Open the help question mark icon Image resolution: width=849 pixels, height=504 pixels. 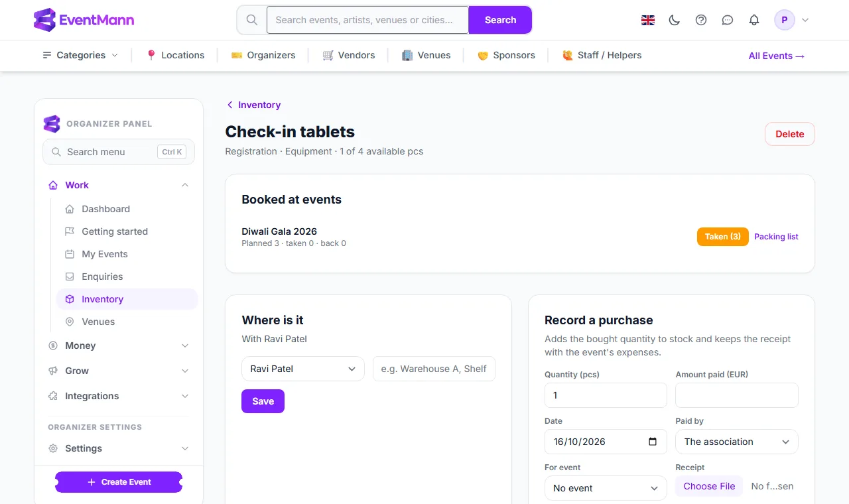pyautogui.click(x=701, y=20)
